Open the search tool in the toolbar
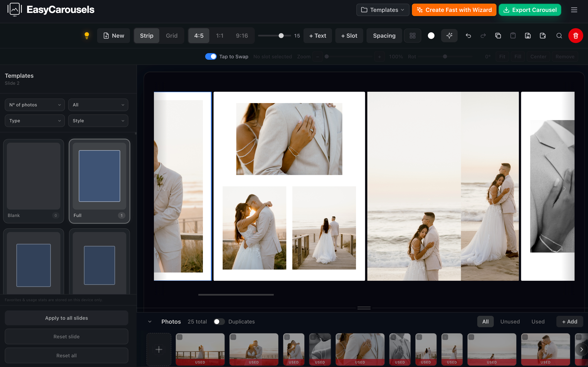The width and height of the screenshot is (588, 367). click(x=559, y=35)
